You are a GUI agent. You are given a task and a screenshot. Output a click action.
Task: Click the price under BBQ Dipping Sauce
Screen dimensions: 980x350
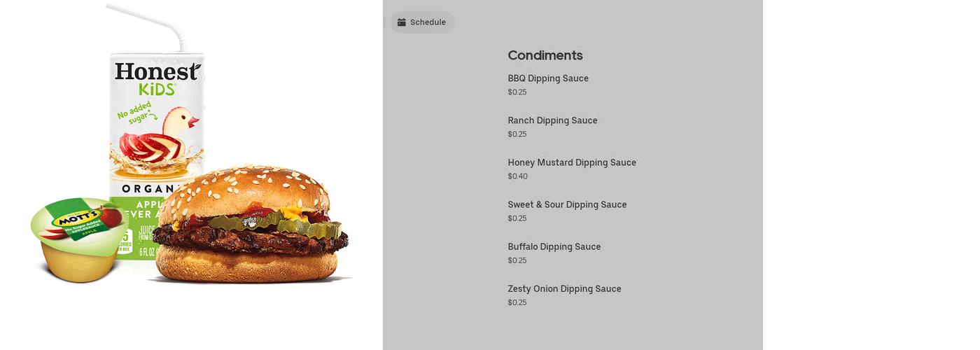click(x=517, y=92)
